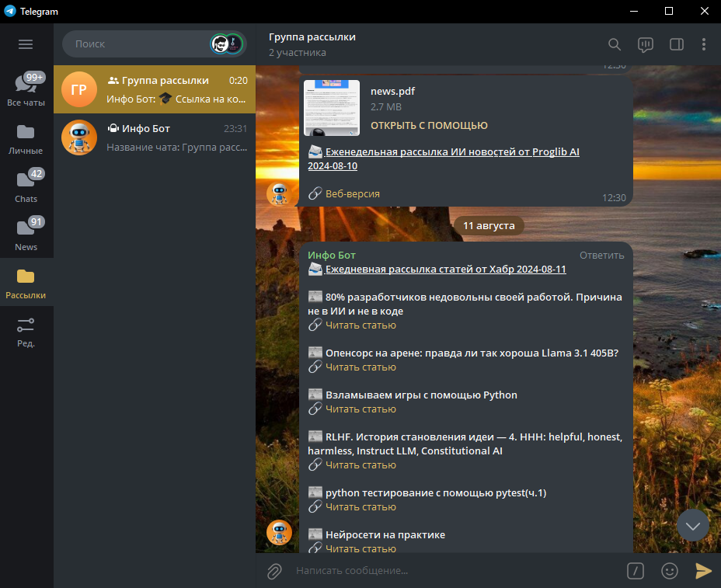Click the Инфо Бот sender name in message
The image size is (721, 588).
(x=332, y=255)
